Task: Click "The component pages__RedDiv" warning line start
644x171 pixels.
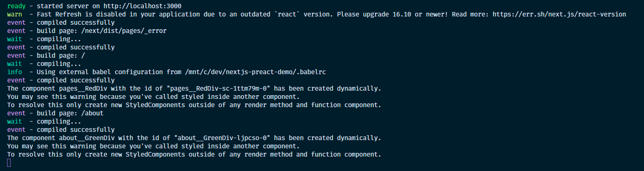Action: [57, 89]
